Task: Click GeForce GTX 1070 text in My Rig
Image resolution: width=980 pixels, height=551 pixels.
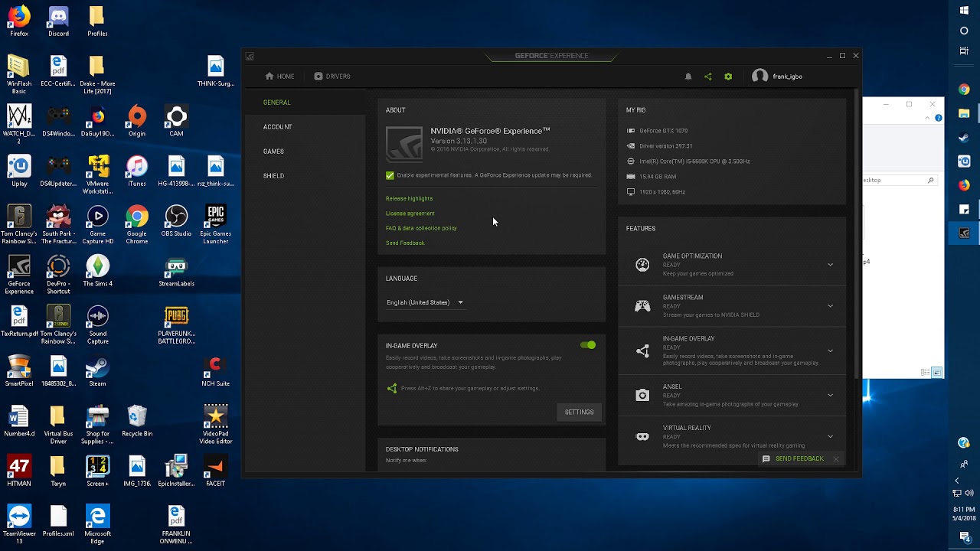Action: tap(663, 131)
